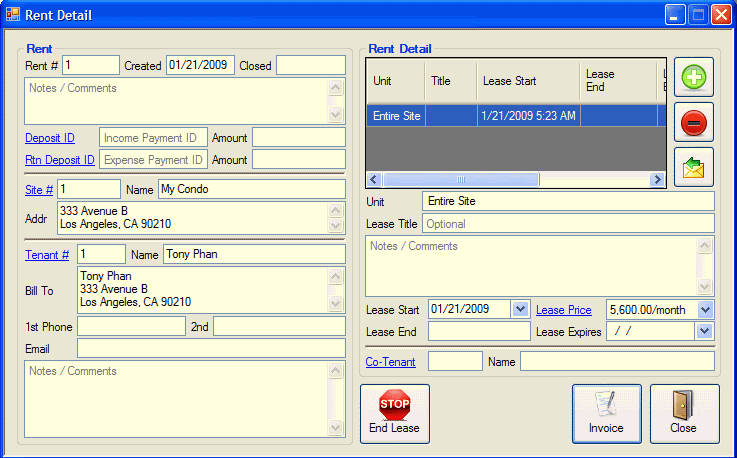Click the green plus add lease button

coord(694,77)
